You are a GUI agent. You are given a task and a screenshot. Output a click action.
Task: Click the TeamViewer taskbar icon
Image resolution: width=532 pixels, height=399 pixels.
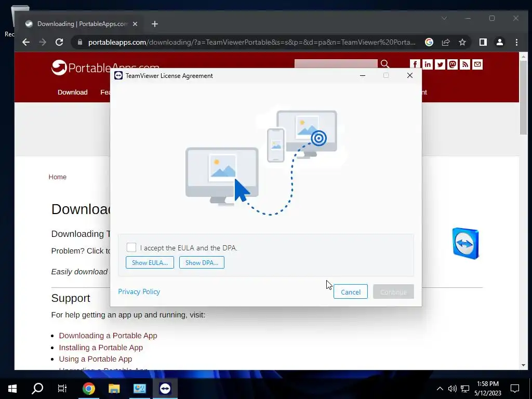tap(165, 389)
